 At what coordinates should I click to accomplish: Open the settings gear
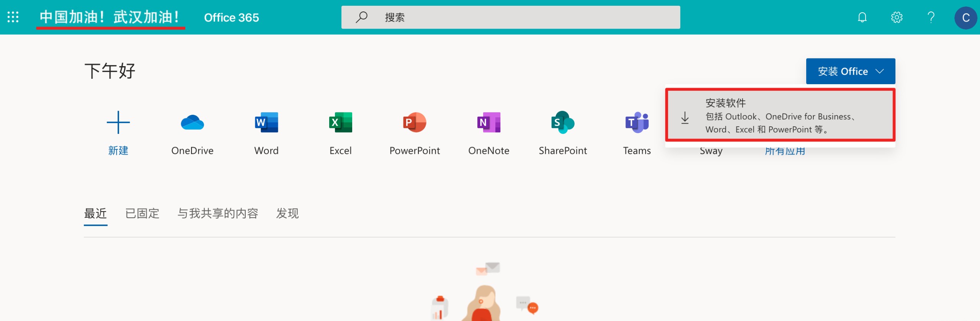pos(897,17)
